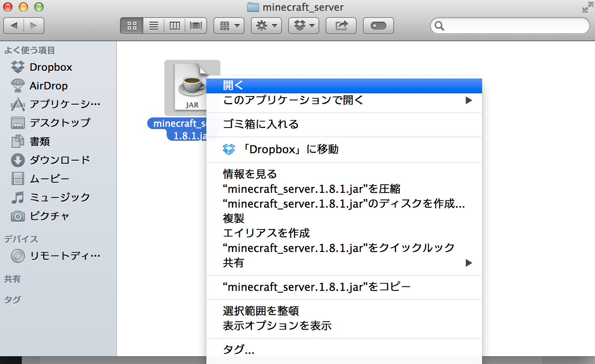595x364 pixels.
Task: Choose 選択範囲を整頓 from the context menu
Action: coord(344,311)
